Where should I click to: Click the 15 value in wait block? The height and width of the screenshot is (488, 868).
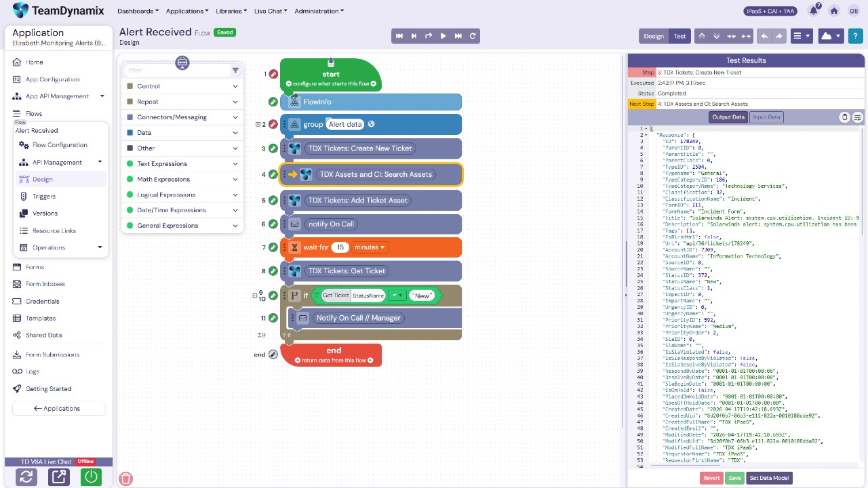tap(340, 247)
